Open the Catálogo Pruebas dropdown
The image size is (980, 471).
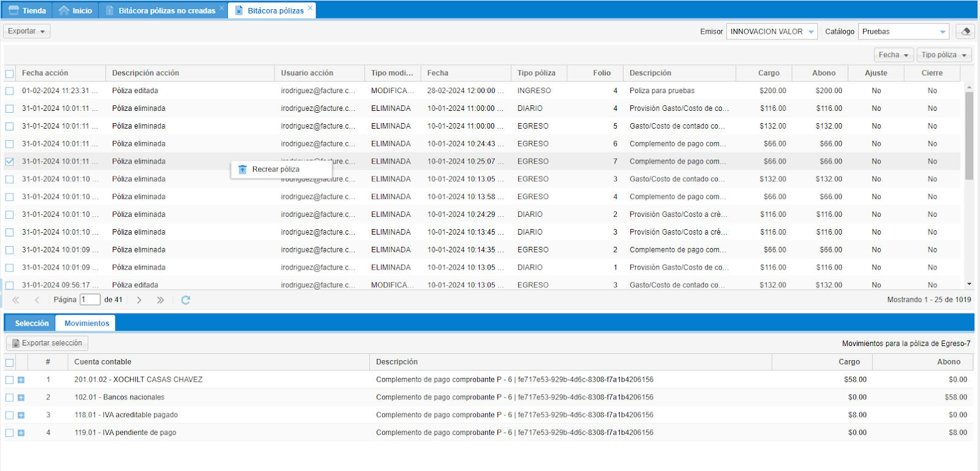point(942,32)
